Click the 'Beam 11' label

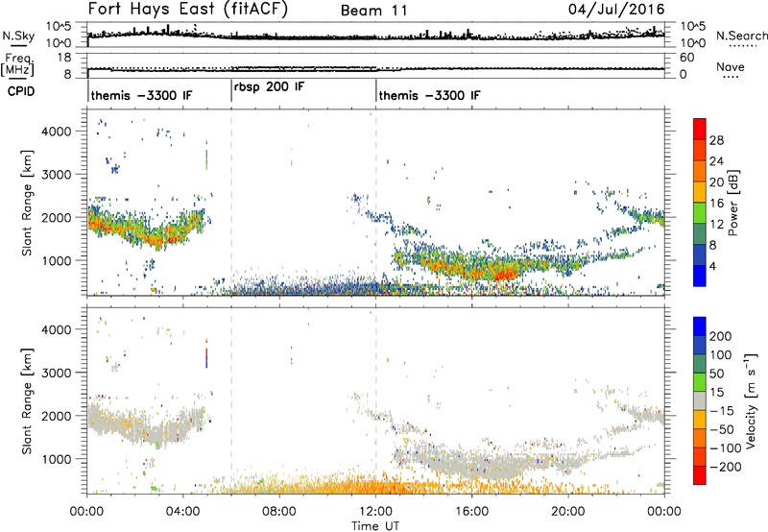[373, 11]
